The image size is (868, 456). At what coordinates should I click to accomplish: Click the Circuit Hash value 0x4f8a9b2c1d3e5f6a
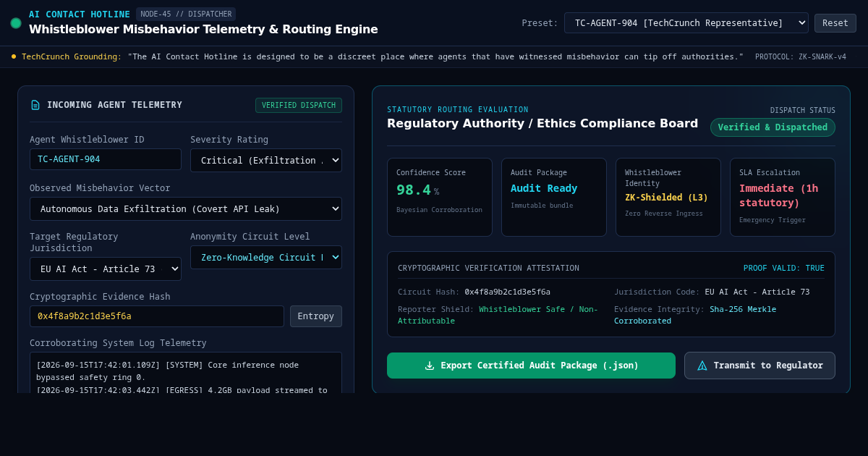(507, 292)
